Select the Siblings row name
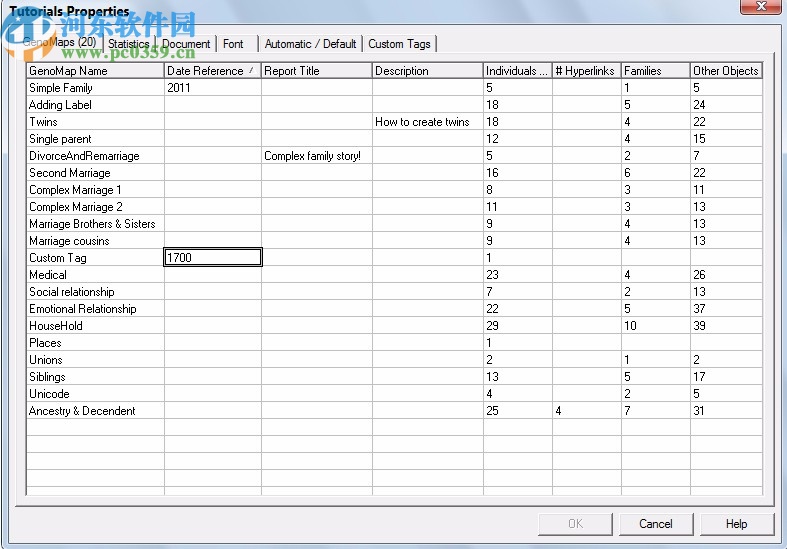Viewport: 787px width, 549px height. coord(47,377)
